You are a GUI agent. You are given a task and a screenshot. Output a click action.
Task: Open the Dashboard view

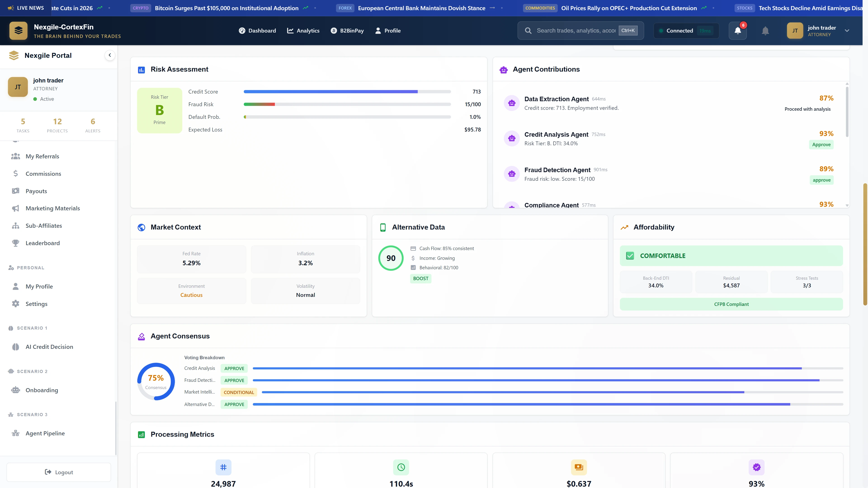[257, 30]
